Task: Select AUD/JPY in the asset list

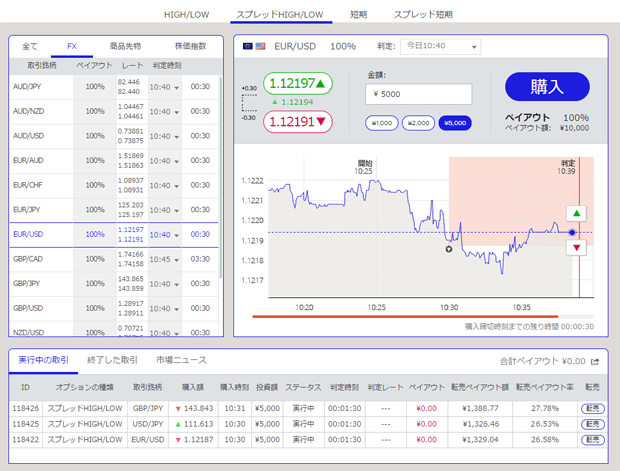Action: click(27, 87)
